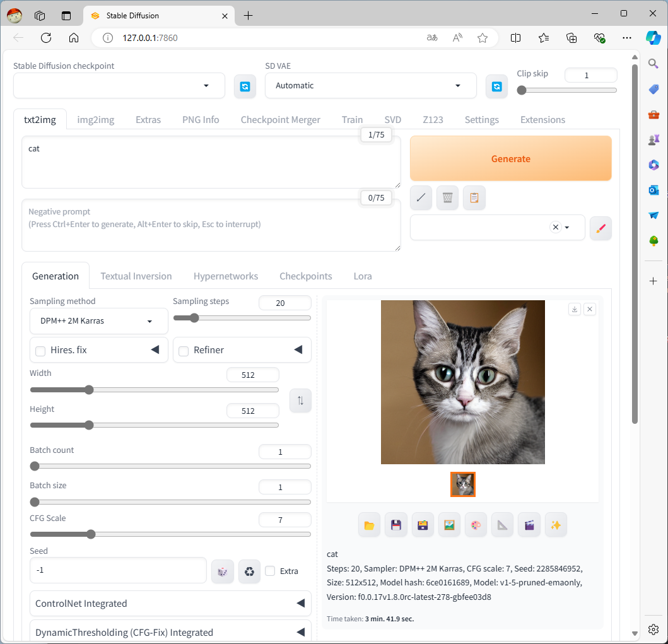Open the SD VAE dropdown

point(370,85)
